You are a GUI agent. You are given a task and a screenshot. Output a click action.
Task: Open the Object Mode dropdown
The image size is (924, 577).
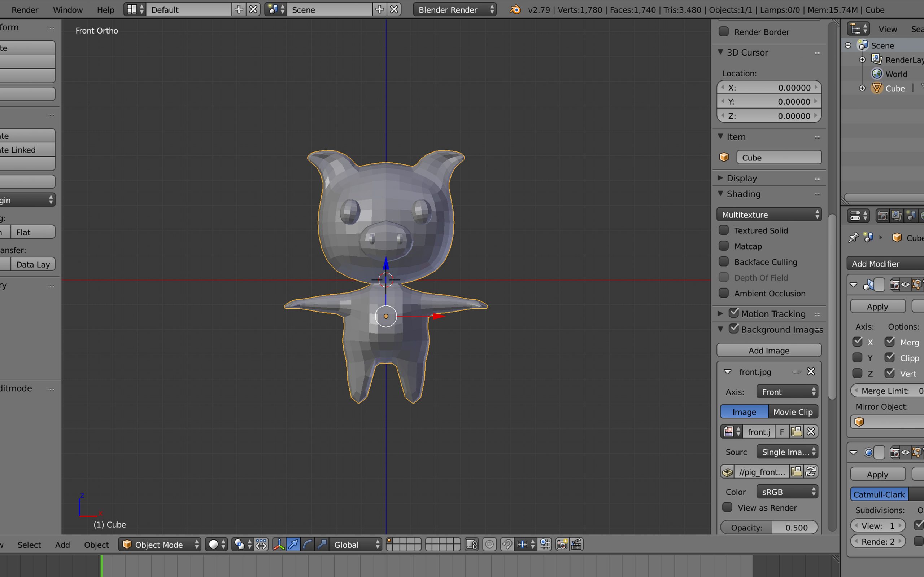[160, 544]
